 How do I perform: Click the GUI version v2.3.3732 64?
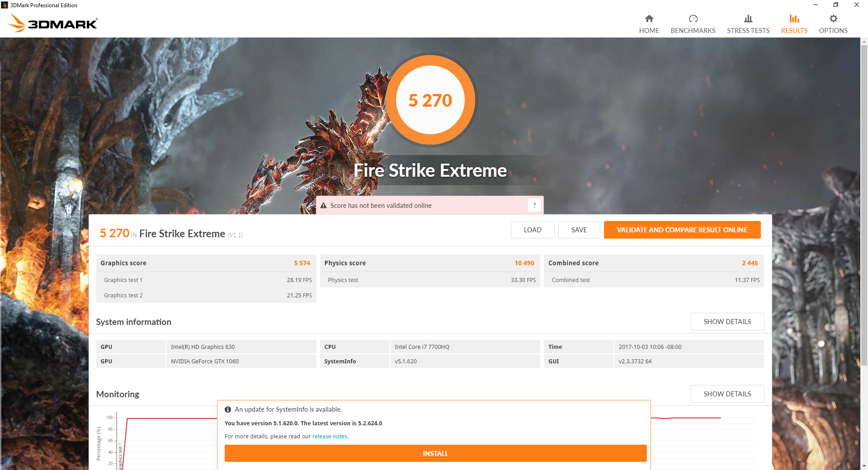689,361
